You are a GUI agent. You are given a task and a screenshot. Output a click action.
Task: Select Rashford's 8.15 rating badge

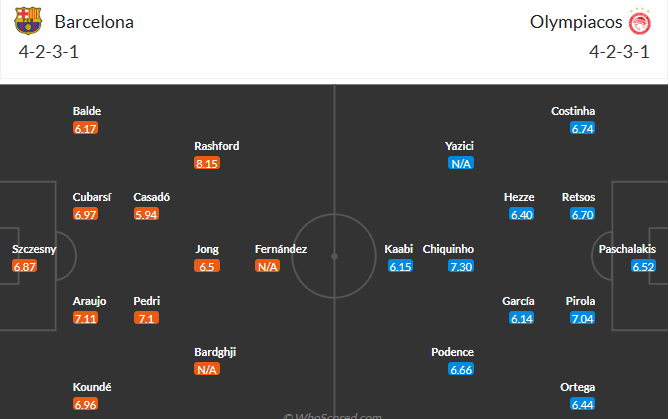pyautogui.click(x=208, y=163)
